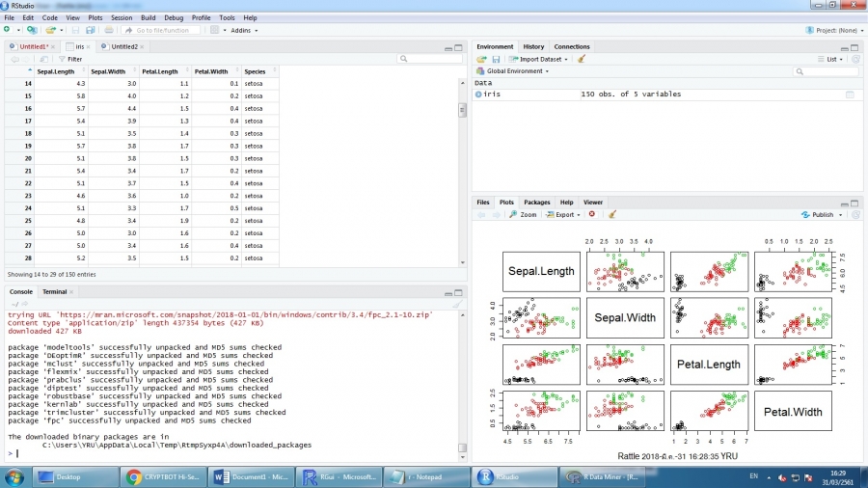868x488 pixels.
Task: Open the Addins dropdown
Action: pyautogui.click(x=244, y=31)
